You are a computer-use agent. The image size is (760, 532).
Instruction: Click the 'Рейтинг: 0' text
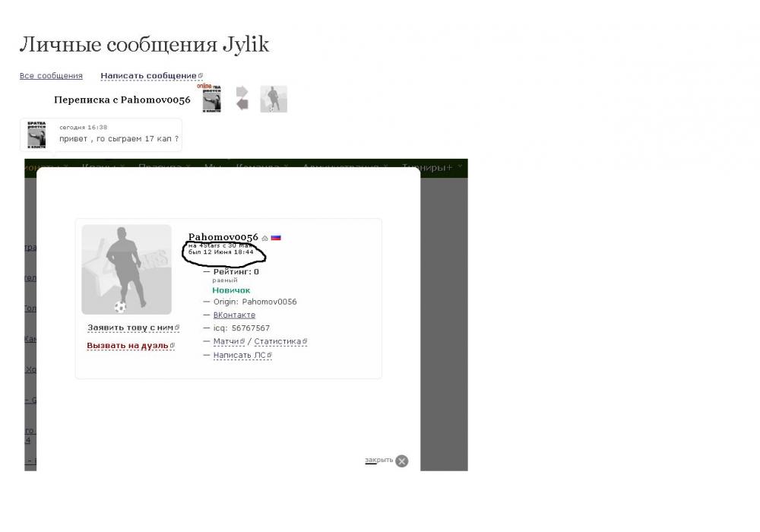coord(236,272)
